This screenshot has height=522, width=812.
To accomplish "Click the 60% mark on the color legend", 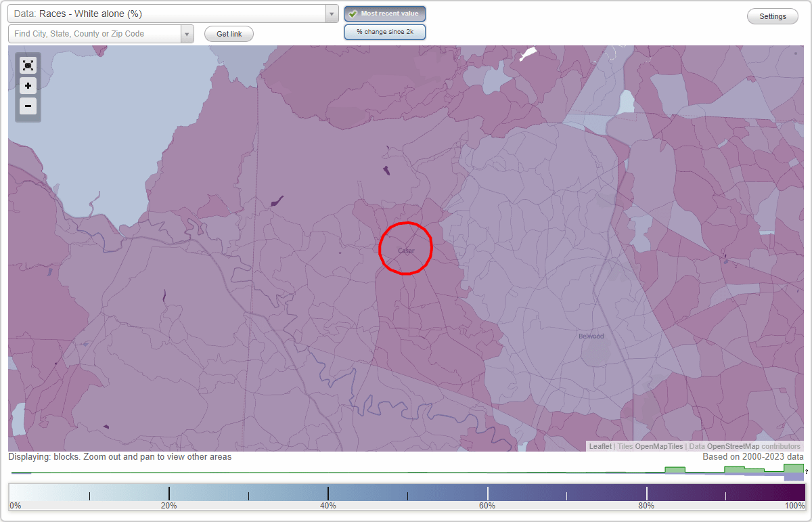I will pos(487,494).
